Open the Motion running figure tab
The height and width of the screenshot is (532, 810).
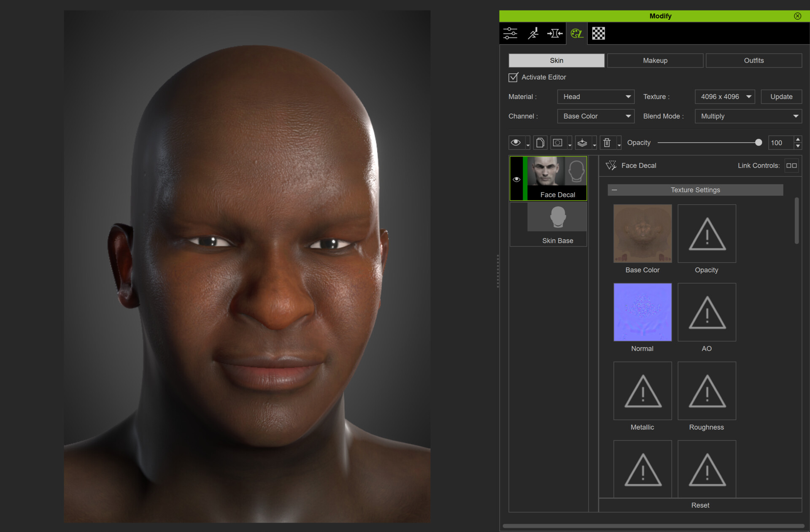tap(533, 33)
